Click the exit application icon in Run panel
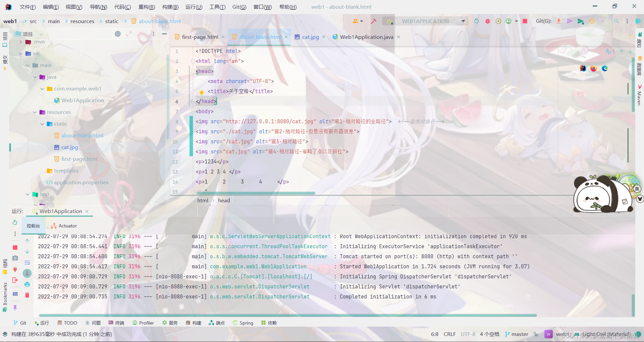This screenshot has height=342, width=644. 15,280
